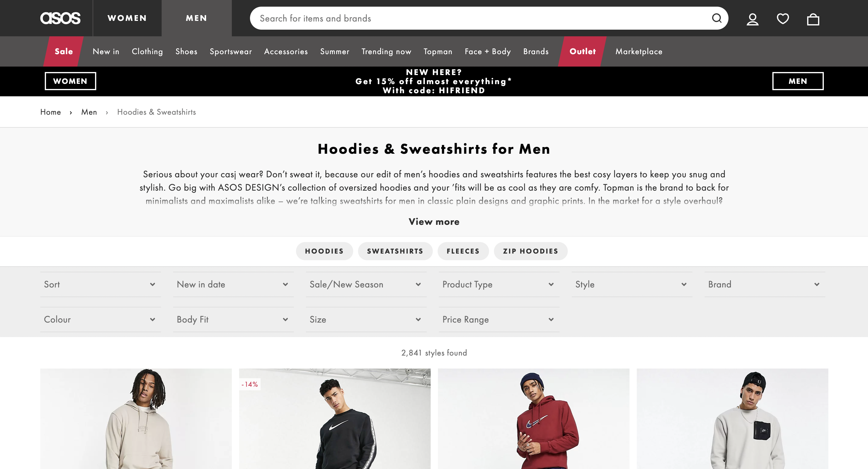Open the Saved Items heart icon
Image resolution: width=868 pixels, height=469 pixels.
click(783, 19)
